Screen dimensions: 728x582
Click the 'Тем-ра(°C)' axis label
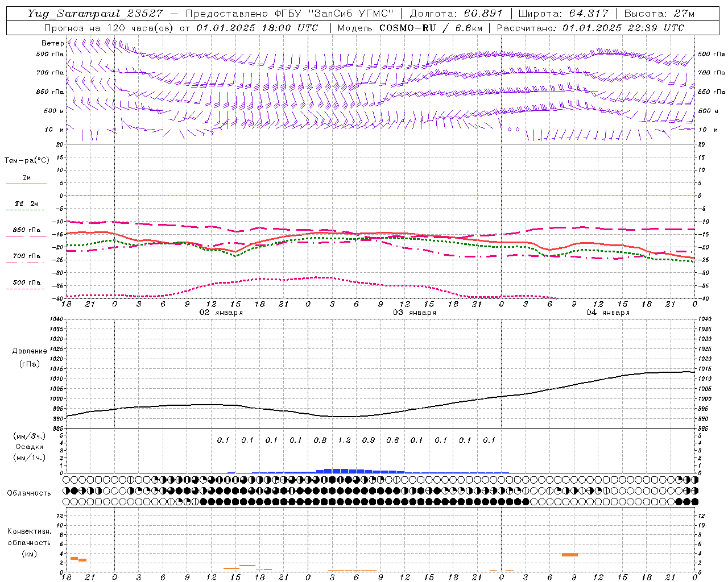pyautogui.click(x=27, y=161)
